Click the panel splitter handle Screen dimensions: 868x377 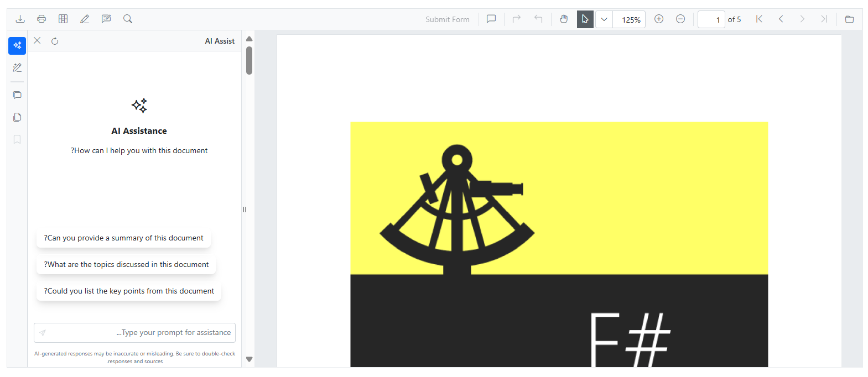point(244,210)
